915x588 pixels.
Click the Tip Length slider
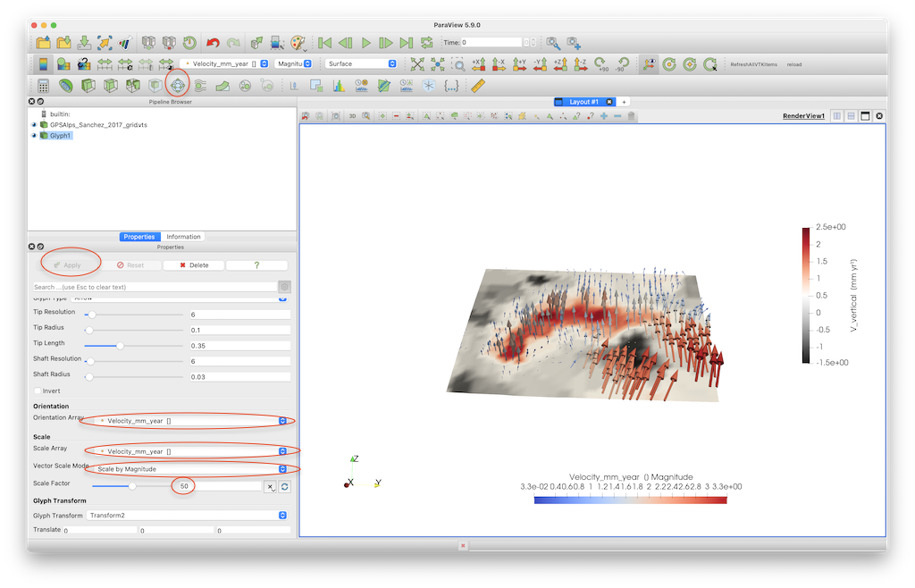(120, 345)
